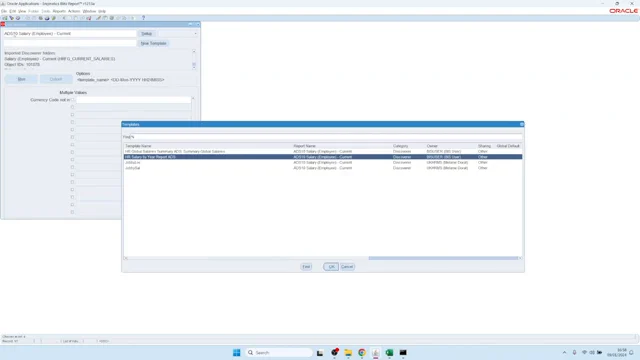Open the Reports menu
This screenshot has height=360, width=640.
(x=59, y=11)
